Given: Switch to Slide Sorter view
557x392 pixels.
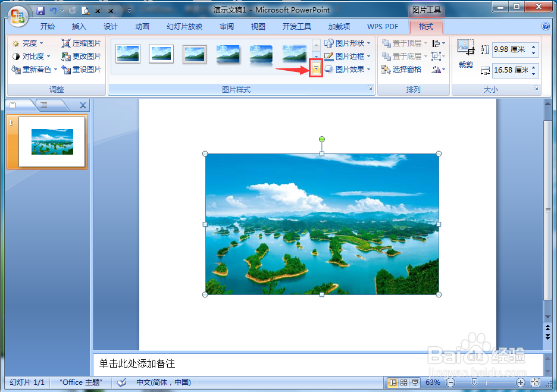Looking at the screenshot, I should 404,382.
